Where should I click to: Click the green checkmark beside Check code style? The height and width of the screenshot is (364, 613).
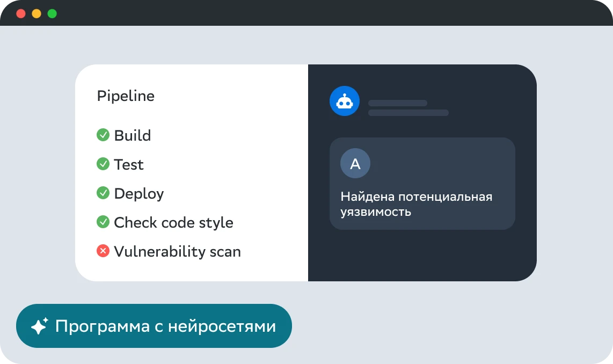(103, 222)
